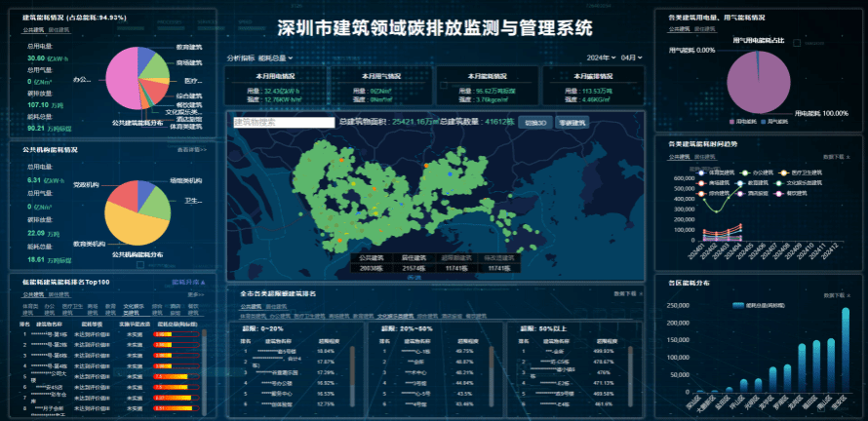The image size is (868, 421).
Task: Click the 切换3D button
Action: (x=535, y=123)
